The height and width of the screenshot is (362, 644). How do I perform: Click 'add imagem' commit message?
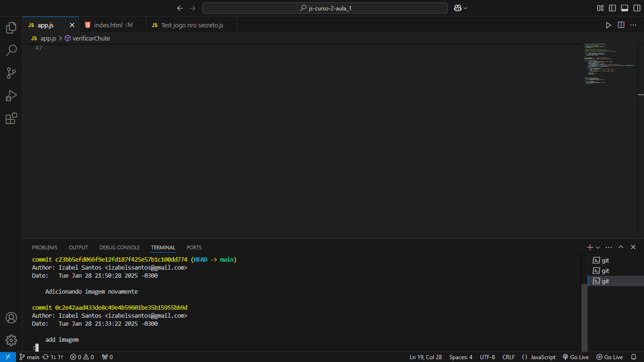tap(62, 340)
